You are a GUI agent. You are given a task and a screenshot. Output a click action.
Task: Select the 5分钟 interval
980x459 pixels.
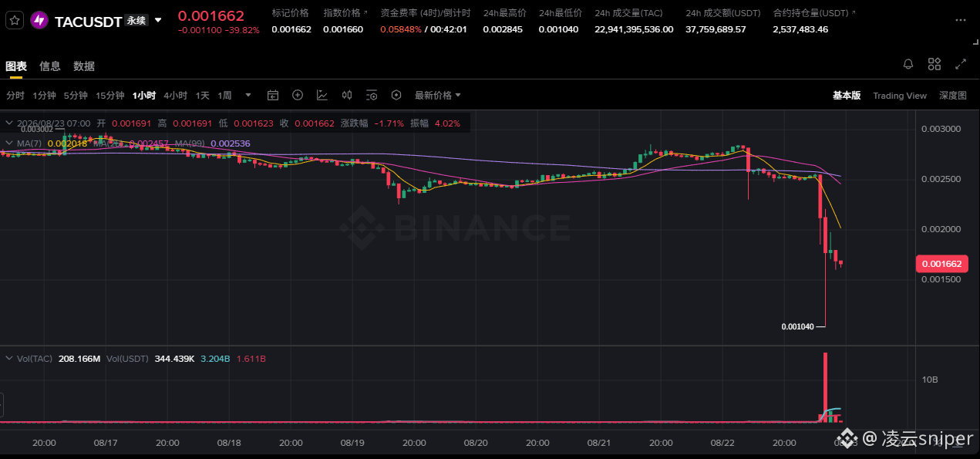pos(76,96)
